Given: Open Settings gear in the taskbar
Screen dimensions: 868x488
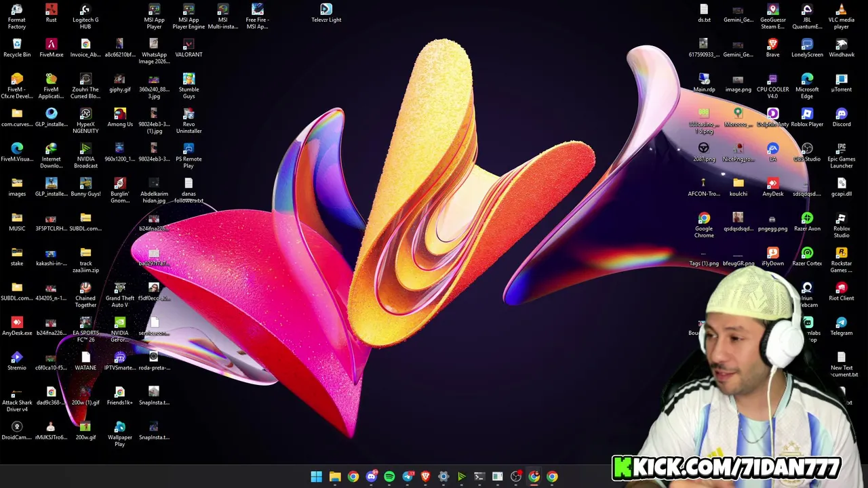Looking at the screenshot, I should 443,476.
